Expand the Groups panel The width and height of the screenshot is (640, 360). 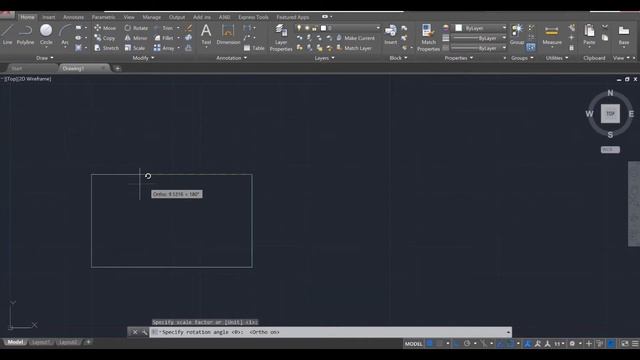tap(522, 58)
